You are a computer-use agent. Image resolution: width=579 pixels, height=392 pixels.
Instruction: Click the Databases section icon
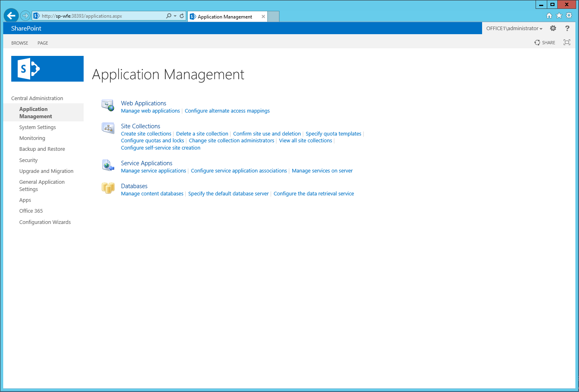pos(108,188)
